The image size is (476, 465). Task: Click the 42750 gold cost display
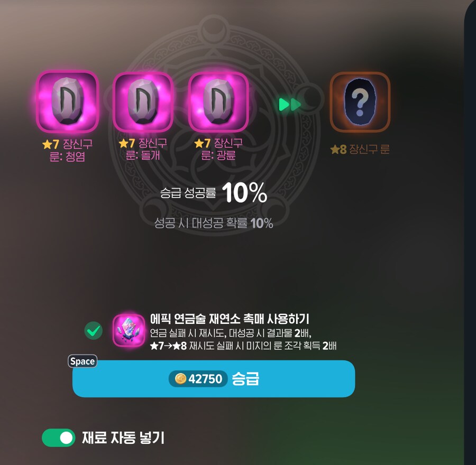pyautogui.click(x=198, y=378)
